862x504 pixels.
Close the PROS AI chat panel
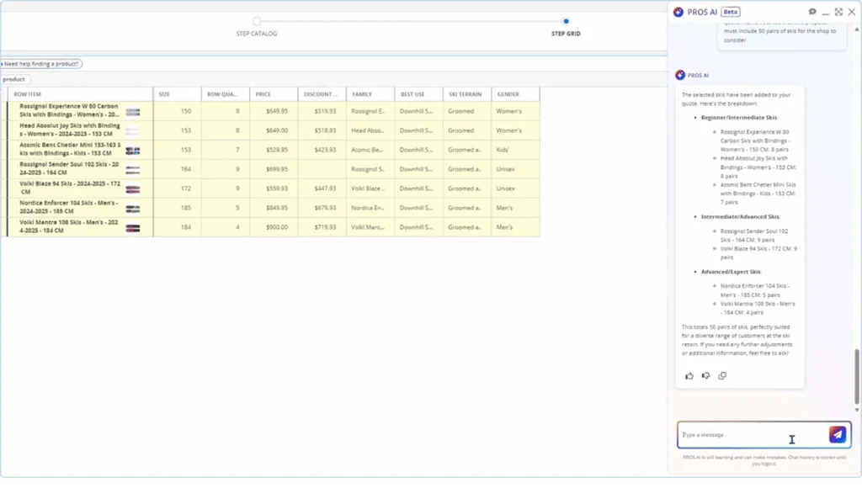(852, 12)
